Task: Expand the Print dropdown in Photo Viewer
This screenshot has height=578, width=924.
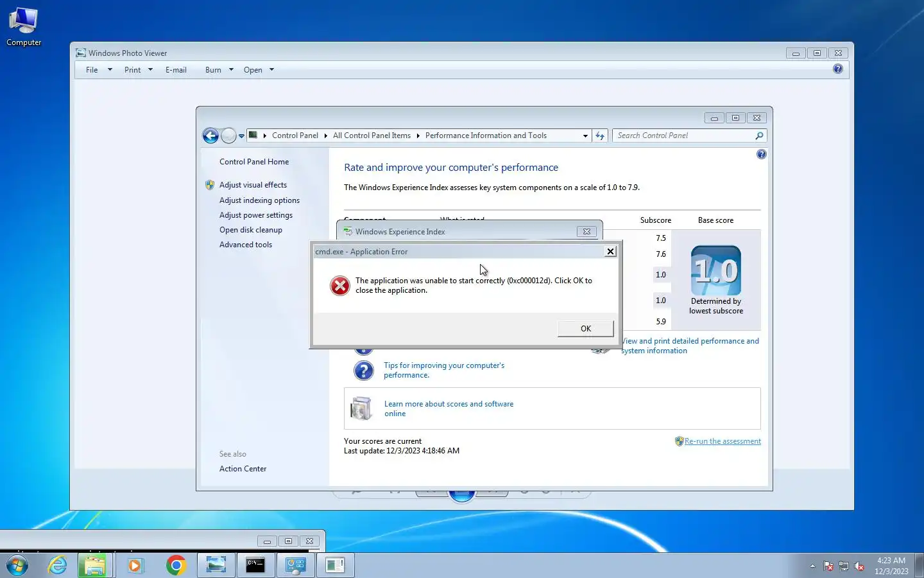Action: 150,70
